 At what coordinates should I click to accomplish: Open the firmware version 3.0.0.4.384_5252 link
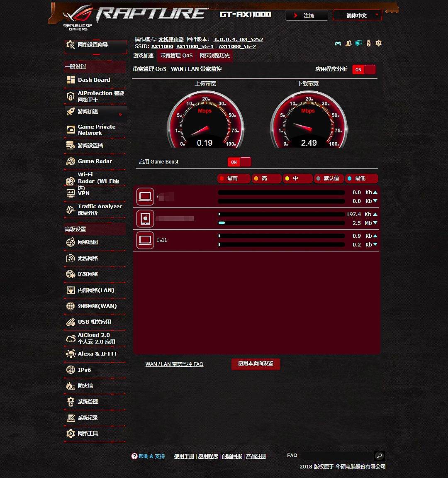(x=239, y=39)
